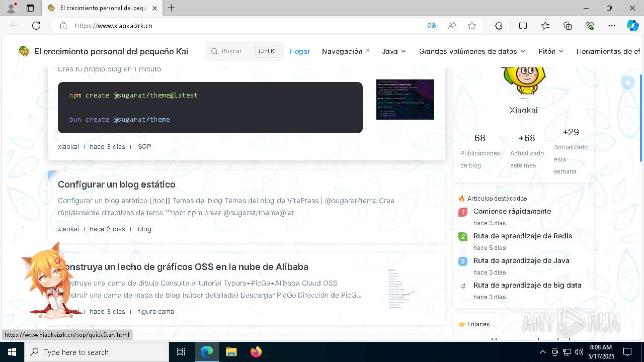Click the Windows search box
The image size is (644, 362).
click(x=97, y=352)
